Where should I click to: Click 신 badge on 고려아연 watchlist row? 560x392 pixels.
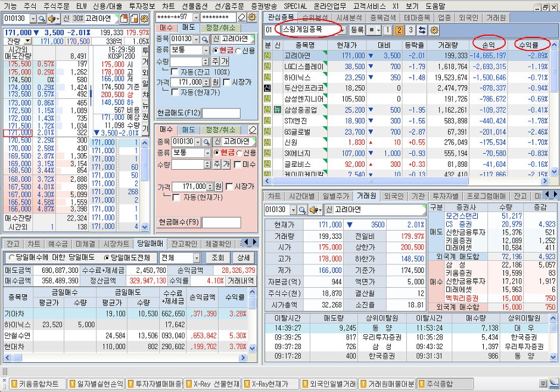tap(267, 55)
